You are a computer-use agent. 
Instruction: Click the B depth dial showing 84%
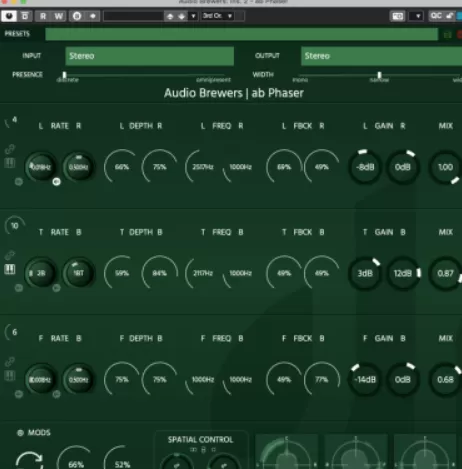[160, 273]
